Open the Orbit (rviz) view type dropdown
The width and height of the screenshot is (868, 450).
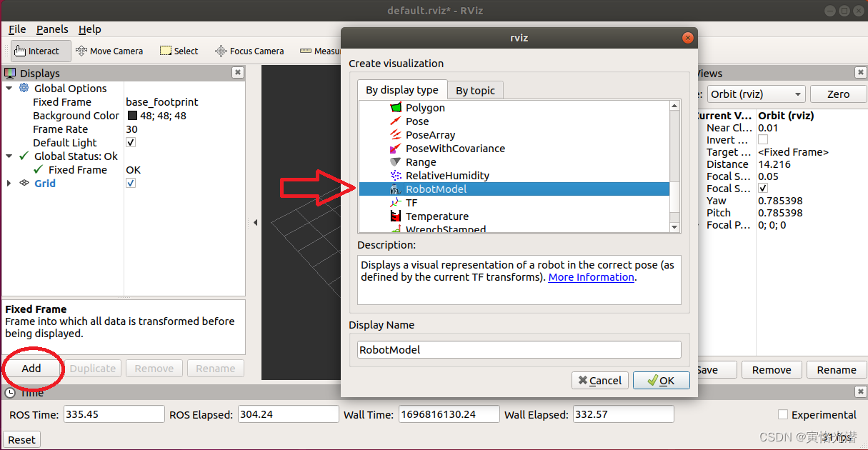(x=756, y=94)
